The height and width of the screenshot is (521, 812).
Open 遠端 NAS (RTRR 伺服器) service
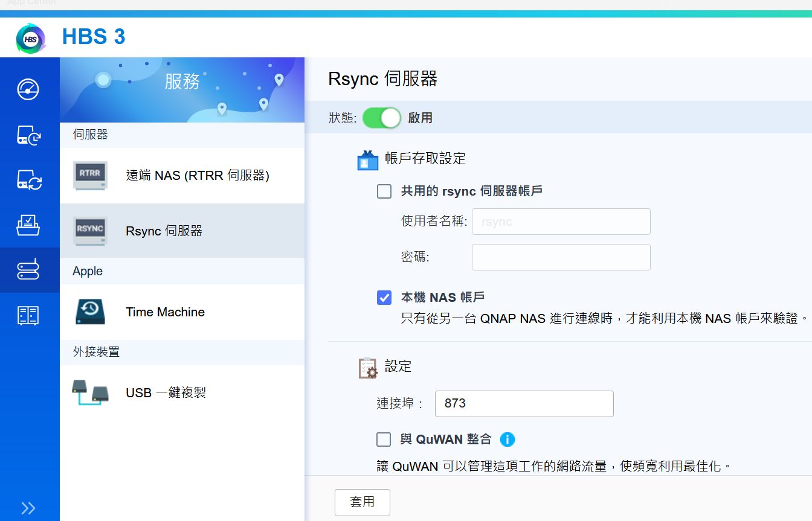pos(182,176)
